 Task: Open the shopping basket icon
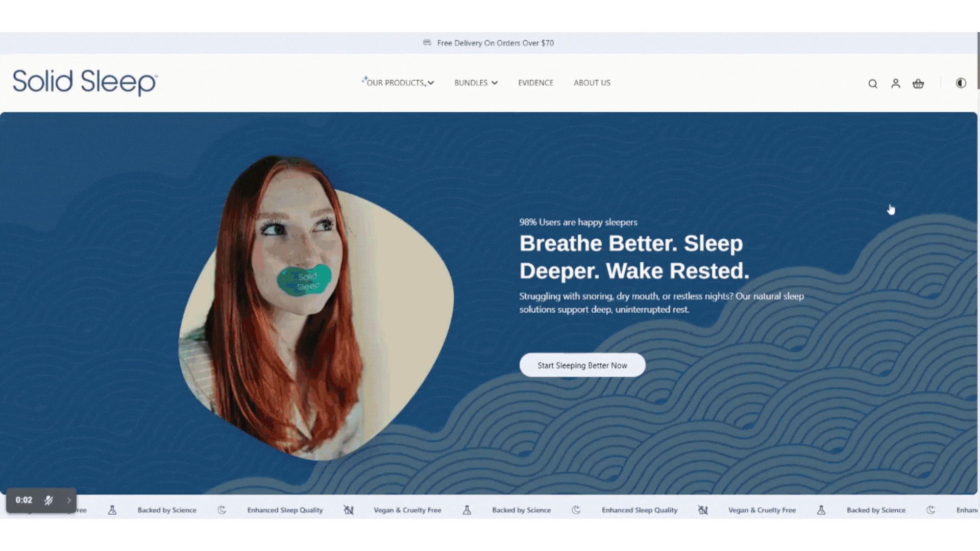pyautogui.click(x=918, y=84)
